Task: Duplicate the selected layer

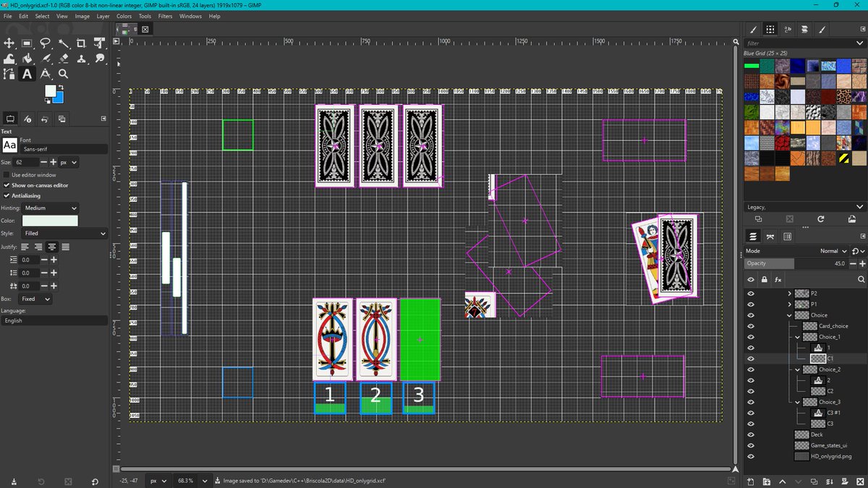Action: click(813, 481)
